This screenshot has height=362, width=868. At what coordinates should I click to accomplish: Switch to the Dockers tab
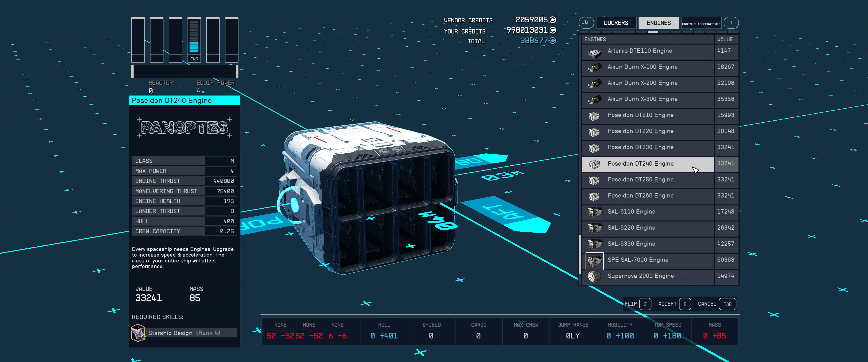(x=616, y=23)
